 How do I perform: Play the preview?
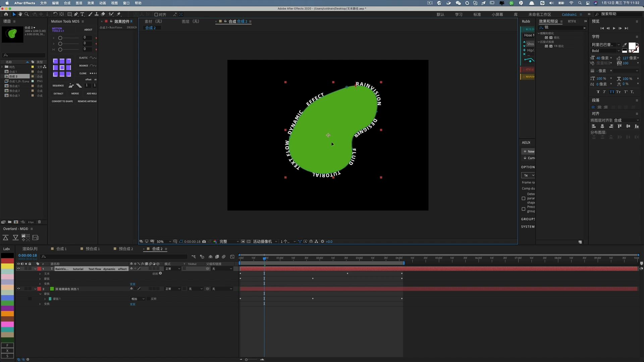614,28
